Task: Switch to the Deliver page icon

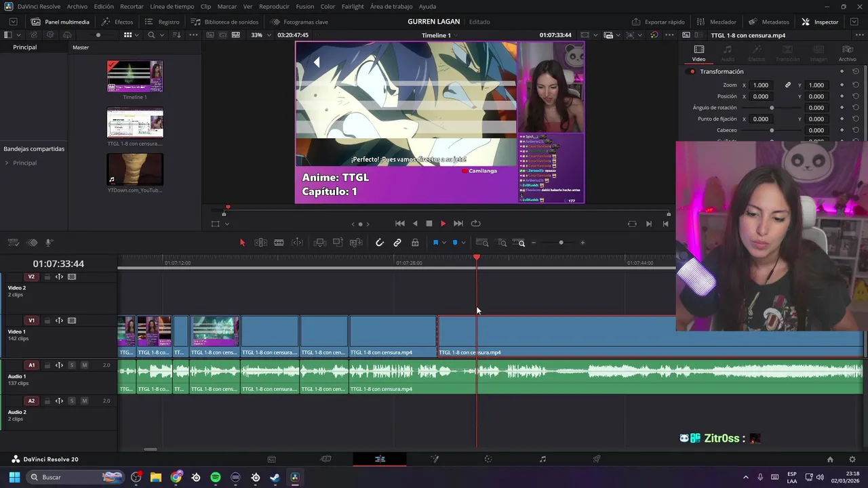Action: pyautogui.click(x=597, y=459)
